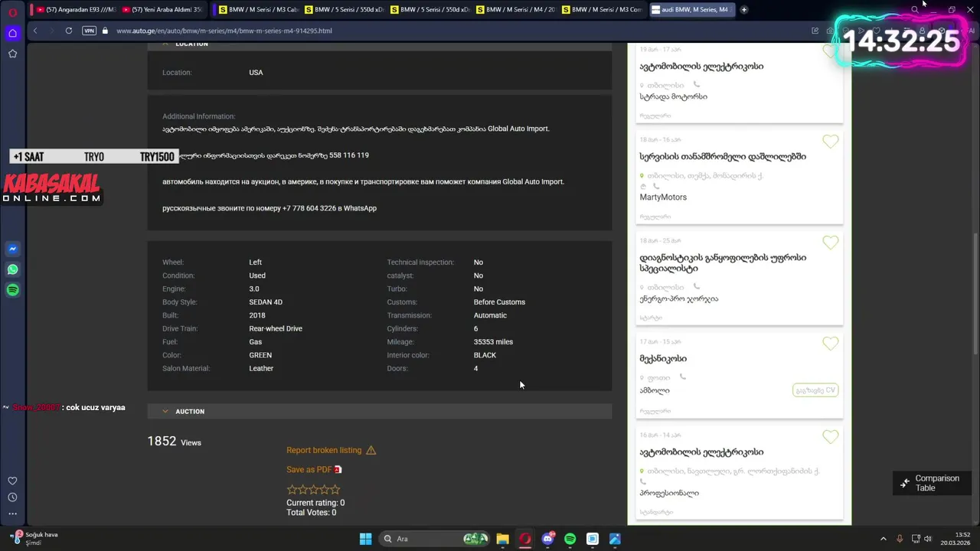Open the bookmarks star in sidebar
The height and width of the screenshot is (551, 980).
[12, 54]
